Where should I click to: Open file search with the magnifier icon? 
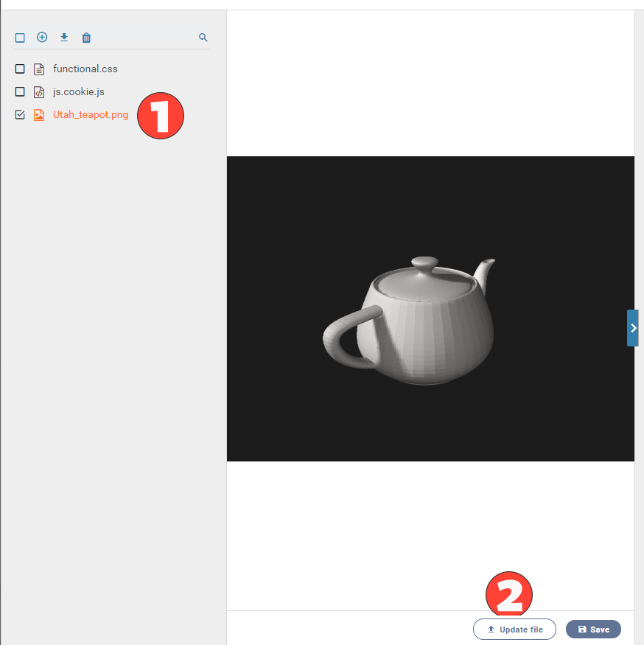[x=203, y=38]
